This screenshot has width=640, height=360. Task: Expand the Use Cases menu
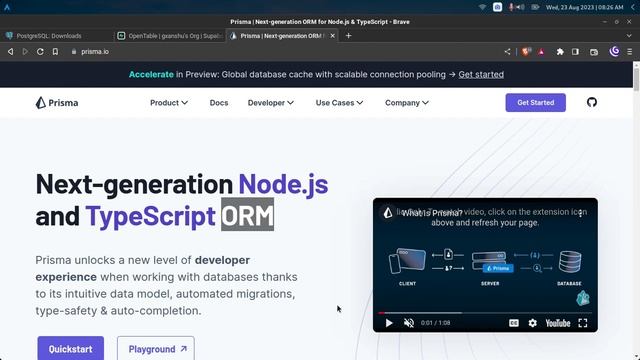coord(339,103)
